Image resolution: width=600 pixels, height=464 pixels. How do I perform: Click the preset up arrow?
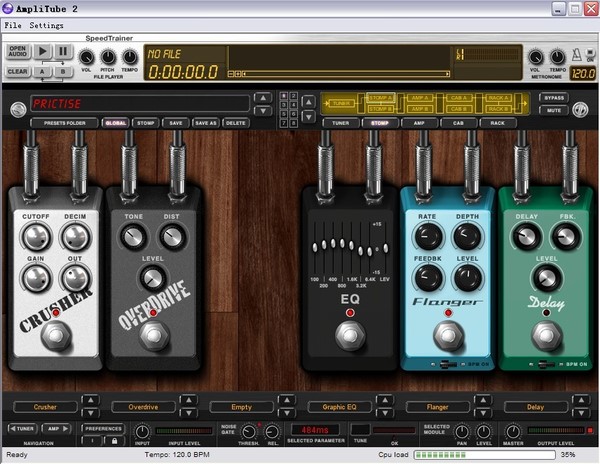click(x=263, y=98)
